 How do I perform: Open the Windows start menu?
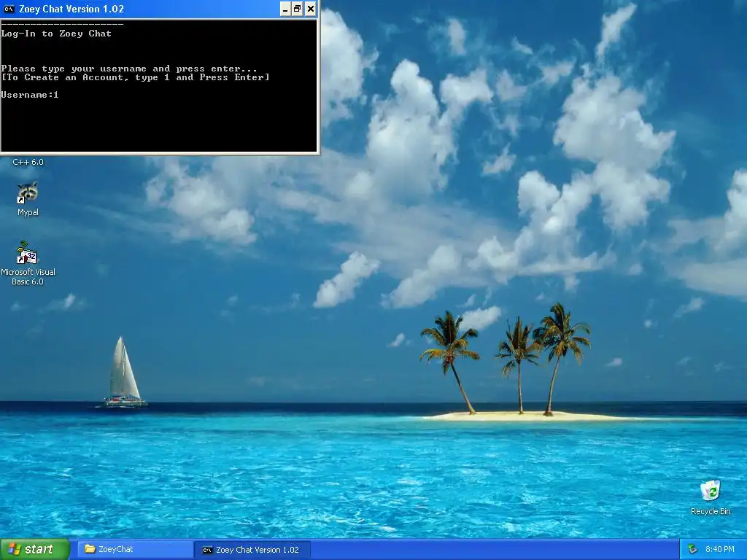[34, 549]
